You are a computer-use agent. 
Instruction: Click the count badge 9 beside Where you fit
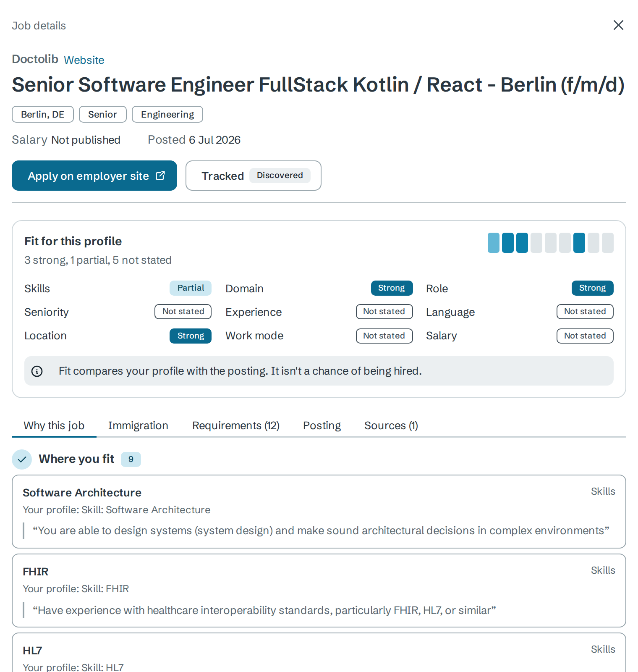(131, 459)
